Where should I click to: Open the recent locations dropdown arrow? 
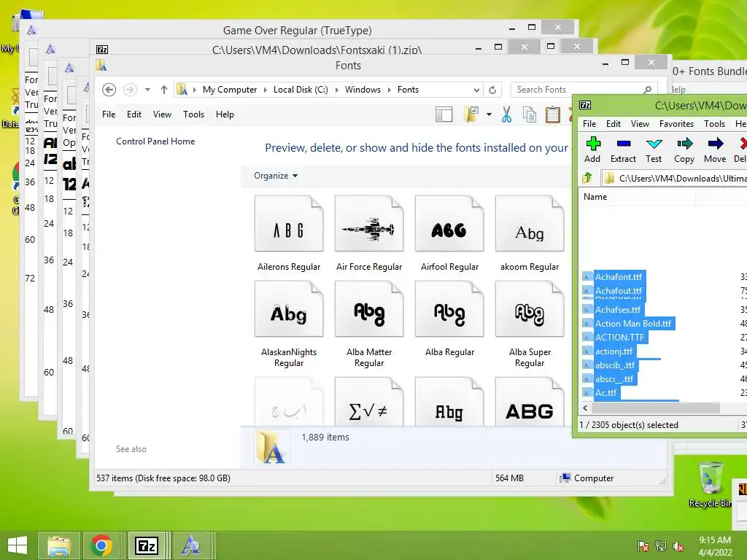point(147,90)
